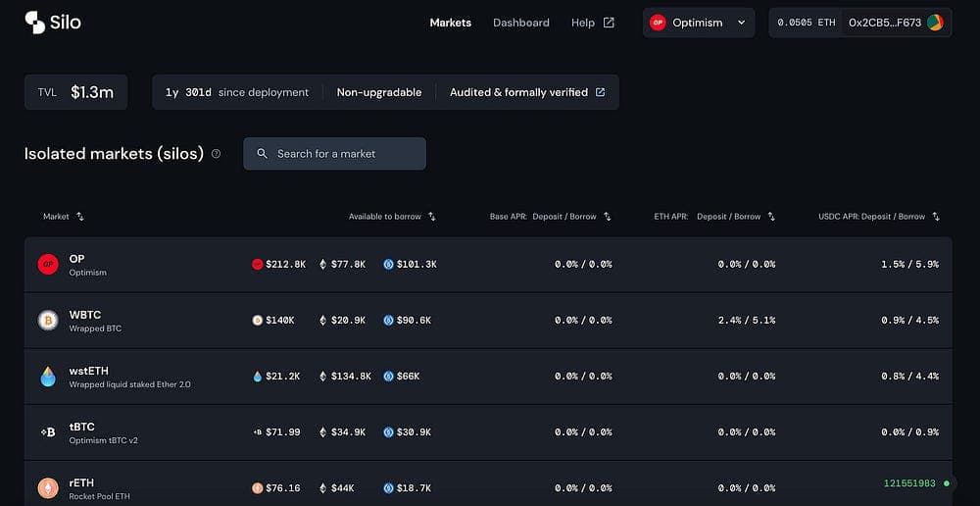
Task: Click the $140K value in WBTC row
Action: pos(280,321)
